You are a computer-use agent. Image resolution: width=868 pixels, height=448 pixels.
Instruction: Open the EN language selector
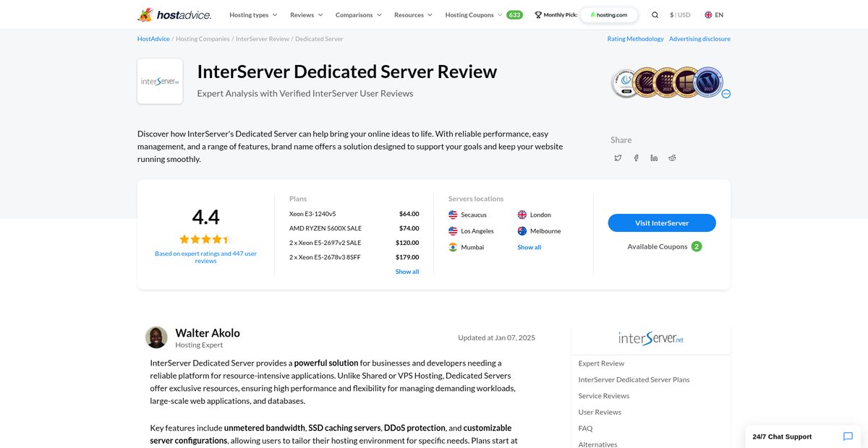tap(714, 14)
